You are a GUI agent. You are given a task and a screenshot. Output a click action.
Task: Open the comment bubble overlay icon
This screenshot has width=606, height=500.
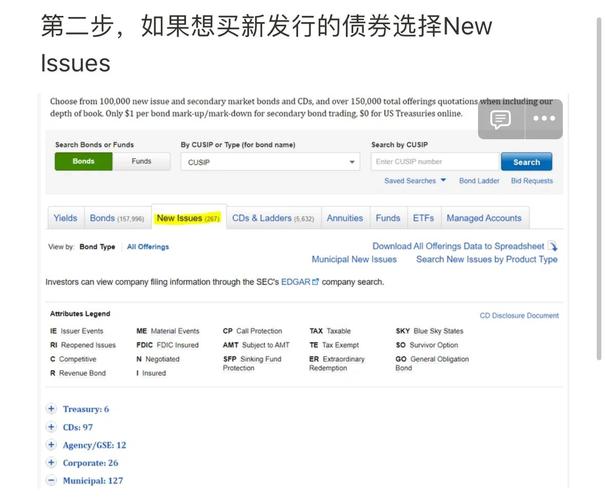click(500, 119)
